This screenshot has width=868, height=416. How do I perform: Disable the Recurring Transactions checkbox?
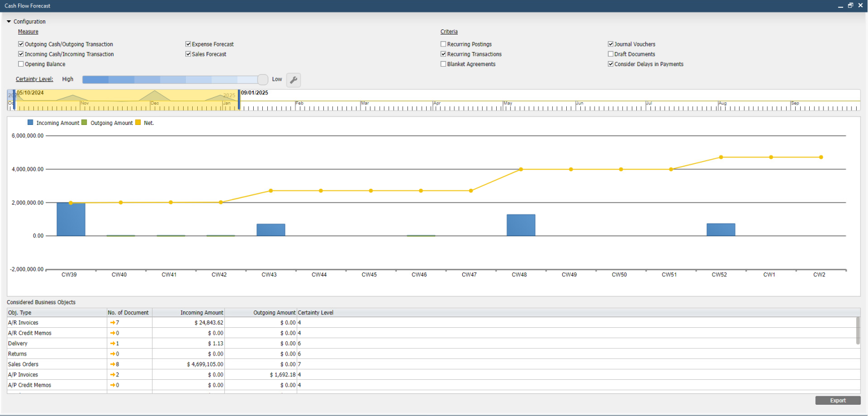coord(443,54)
